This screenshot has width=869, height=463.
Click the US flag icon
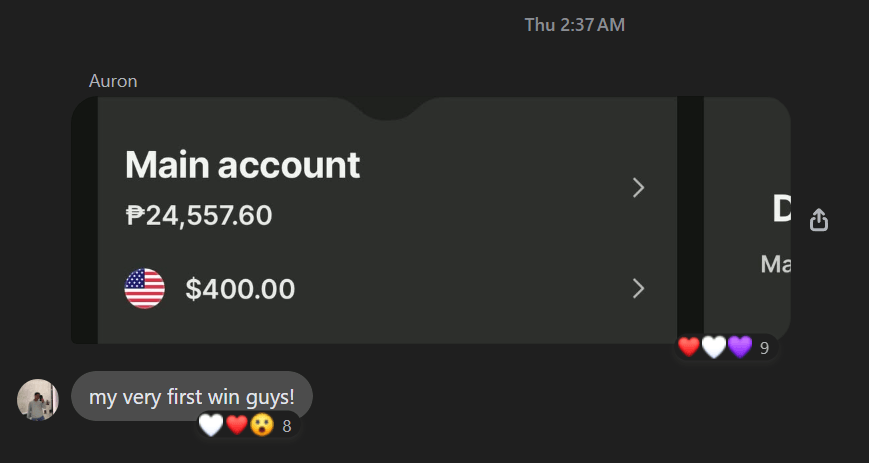(145, 288)
